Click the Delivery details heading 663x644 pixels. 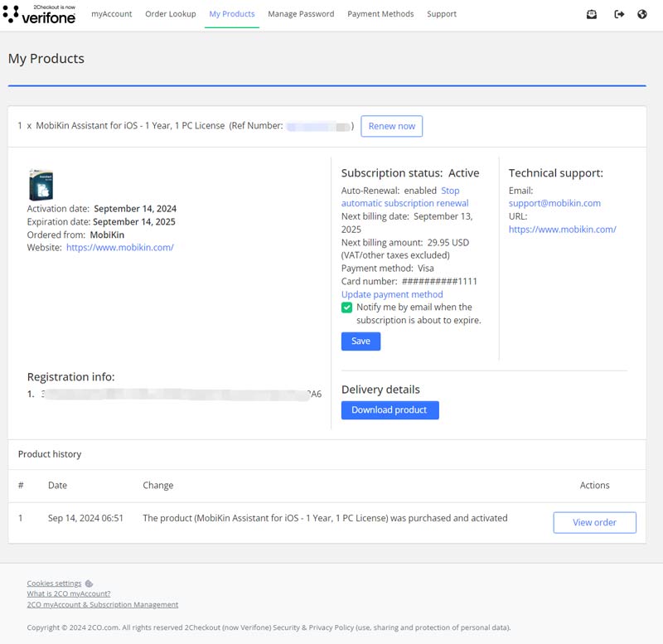(380, 390)
